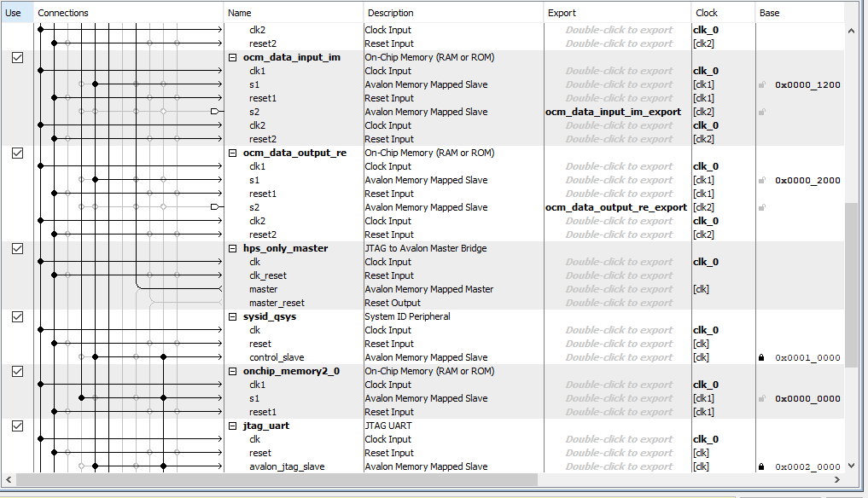The image size is (868, 498).
Task: Click scroll up arrow of vertical scrollbar
Action: [852, 31]
